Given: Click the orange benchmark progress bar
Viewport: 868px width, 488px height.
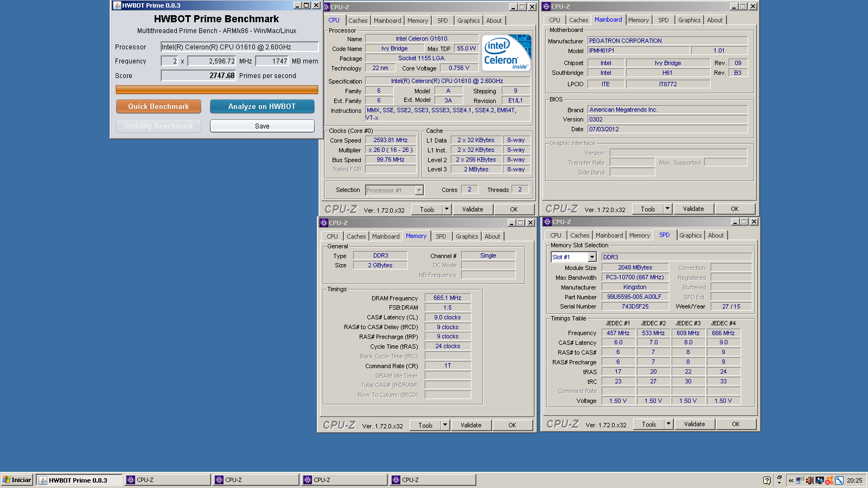Looking at the screenshot, I should click(217, 89).
